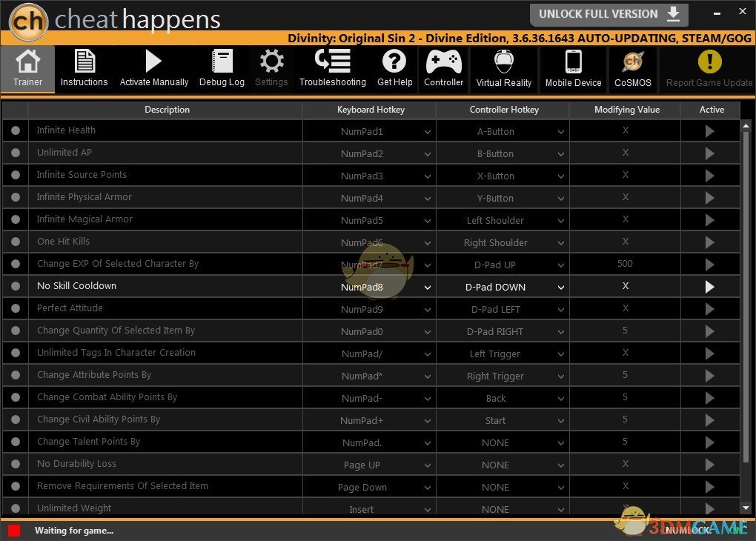Screen dimensions: 756x541
Task: Edit Change EXP modifying value 500
Action: pos(625,264)
